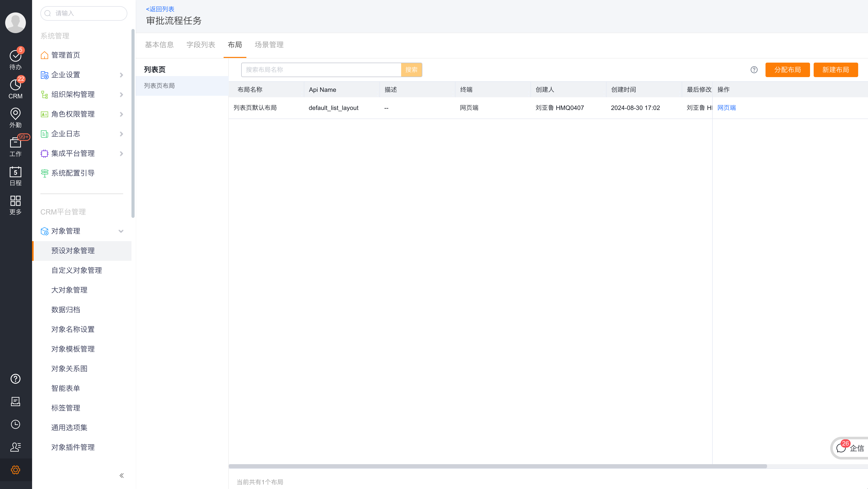Image resolution: width=868 pixels, height=489 pixels.
Task: Click the horizontal scrollbar under the table
Action: 497,466
